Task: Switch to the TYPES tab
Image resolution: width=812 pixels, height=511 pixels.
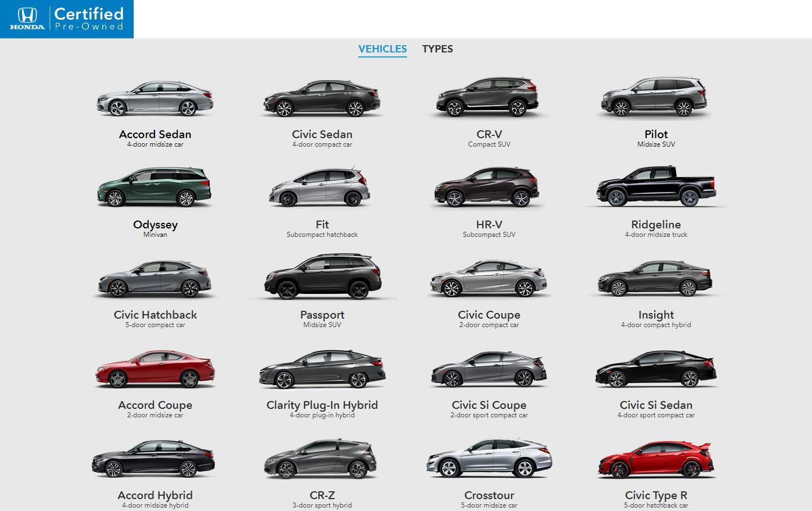Action: tap(438, 49)
